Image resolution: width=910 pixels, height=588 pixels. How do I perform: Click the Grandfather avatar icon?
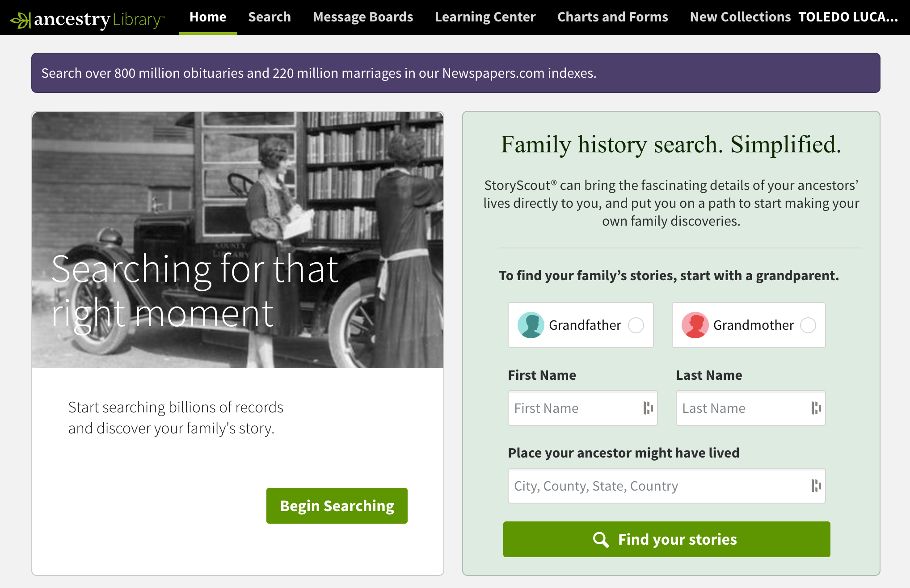(x=531, y=325)
